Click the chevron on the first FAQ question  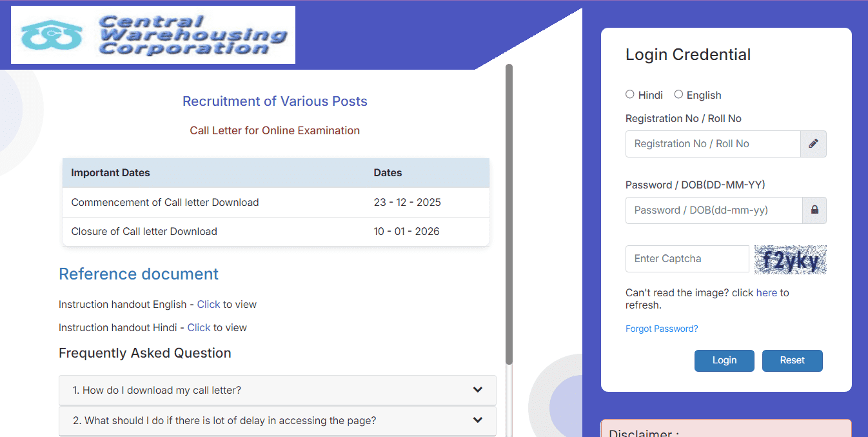(478, 390)
